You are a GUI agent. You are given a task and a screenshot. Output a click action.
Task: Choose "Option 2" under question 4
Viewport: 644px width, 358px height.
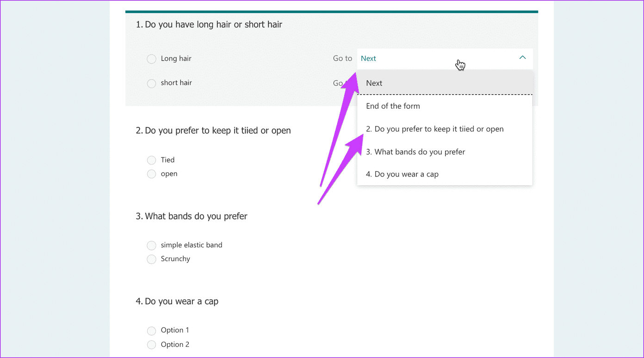(x=151, y=345)
